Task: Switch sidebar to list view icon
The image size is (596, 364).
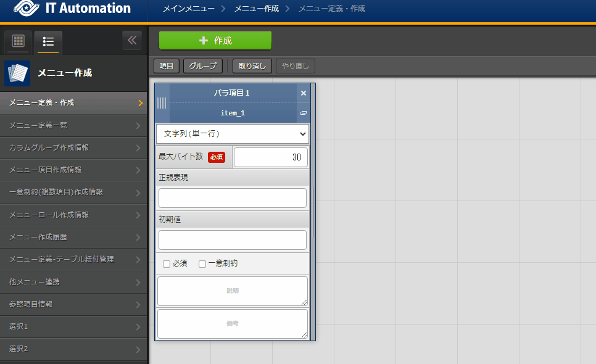Action: 48,41
